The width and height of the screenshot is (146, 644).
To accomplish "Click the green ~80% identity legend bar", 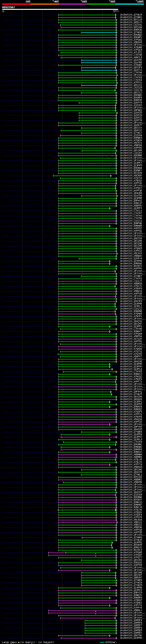I will point(101,4).
